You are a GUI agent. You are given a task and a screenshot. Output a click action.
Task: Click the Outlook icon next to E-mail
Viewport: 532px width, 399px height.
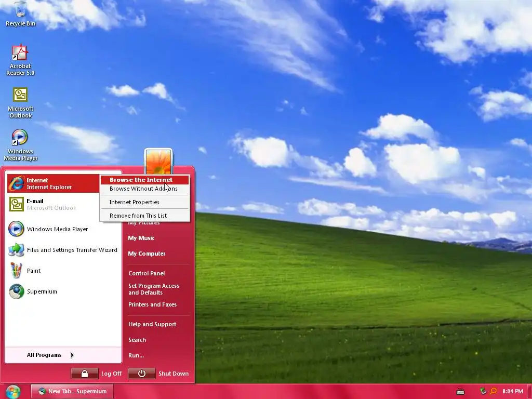point(16,204)
